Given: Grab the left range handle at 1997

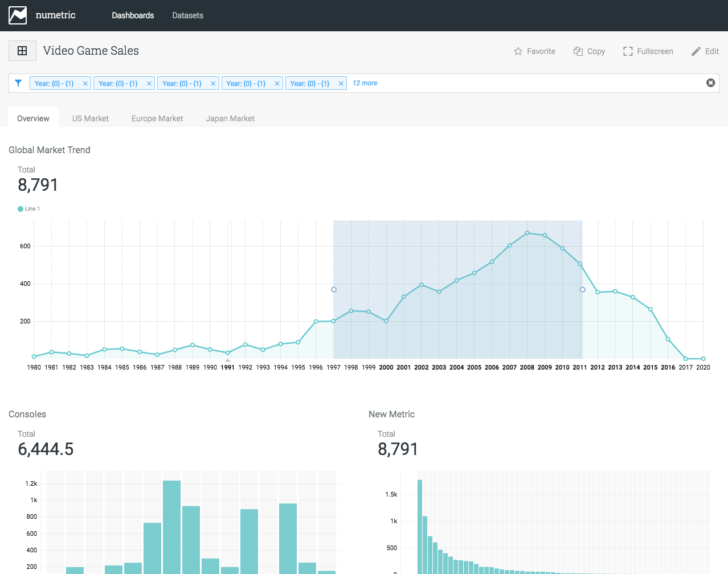Looking at the screenshot, I should point(334,290).
